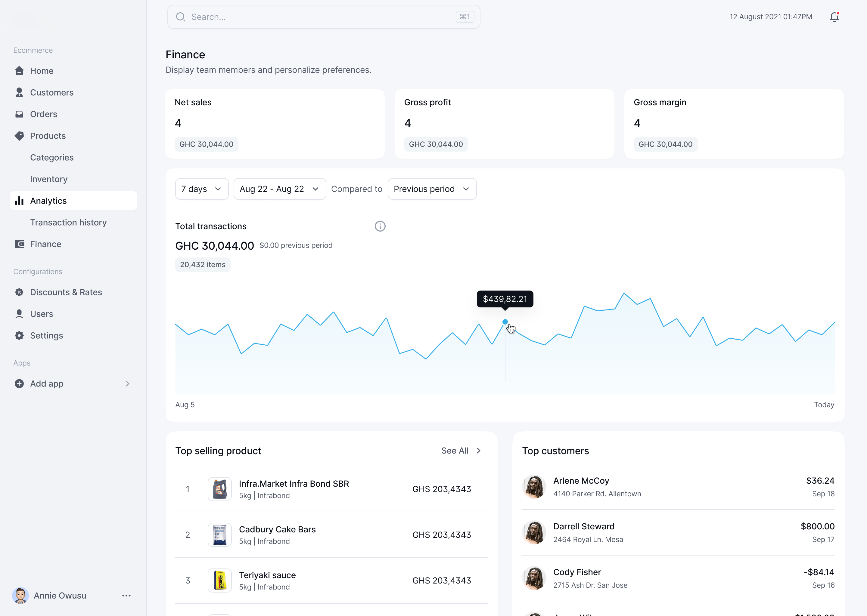Expand the Add app chevron arrow
This screenshot has height=616, width=867.
click(128, 383)
